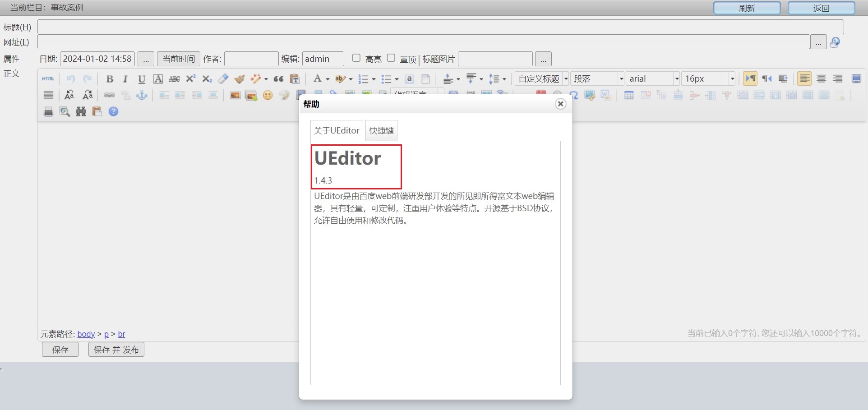Select the format brush tool
This screenshot has width=868, height=410.
pyautogui.click(x=239, y=79)
